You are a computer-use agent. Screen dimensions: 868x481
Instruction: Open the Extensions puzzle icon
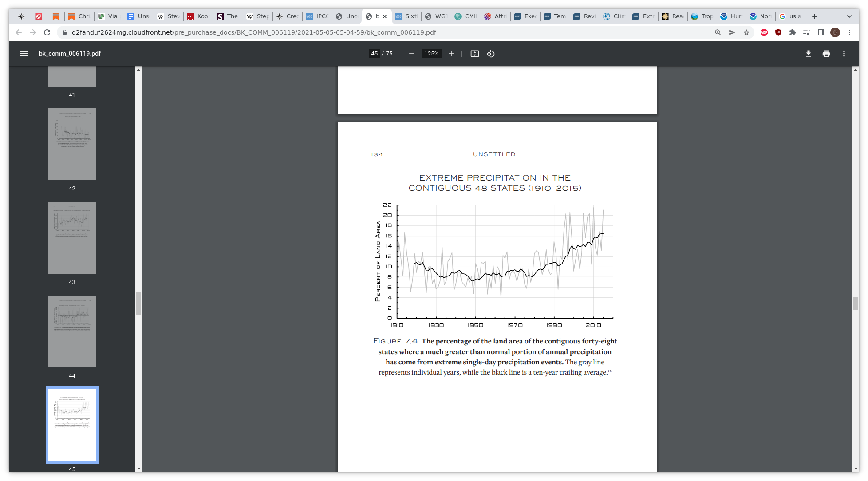tap(793, 32)
